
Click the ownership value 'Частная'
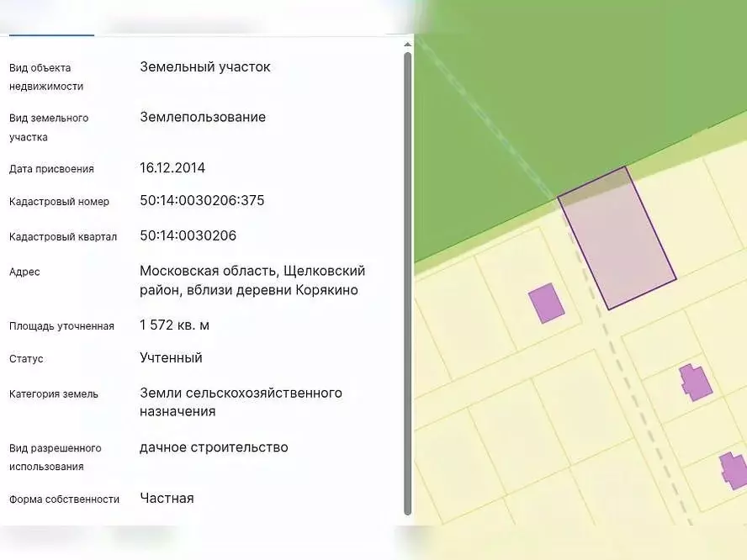pos(167,498)
